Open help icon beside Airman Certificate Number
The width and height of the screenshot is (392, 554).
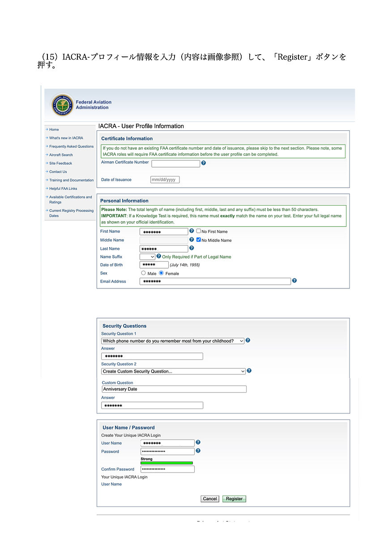coord(204,163)
